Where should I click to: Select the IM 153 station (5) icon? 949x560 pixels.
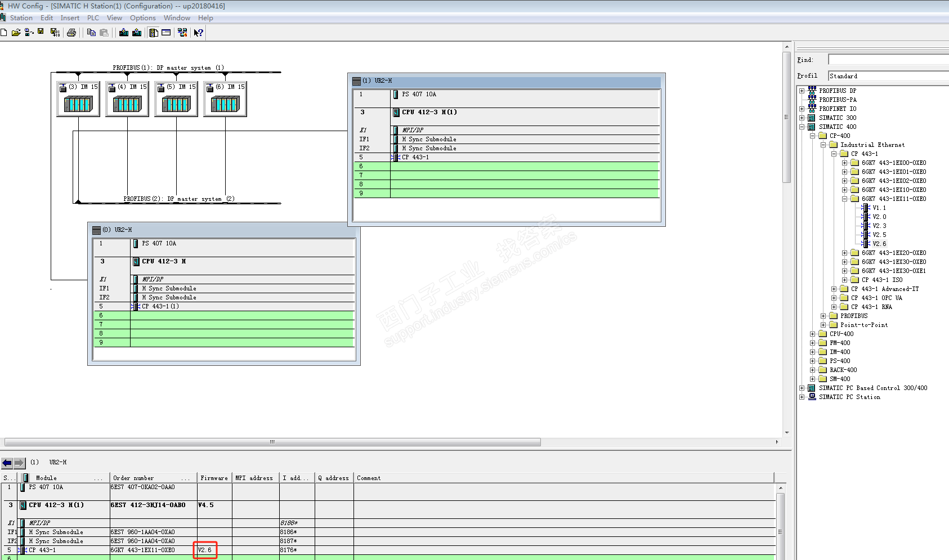click(x=176, y=98)
